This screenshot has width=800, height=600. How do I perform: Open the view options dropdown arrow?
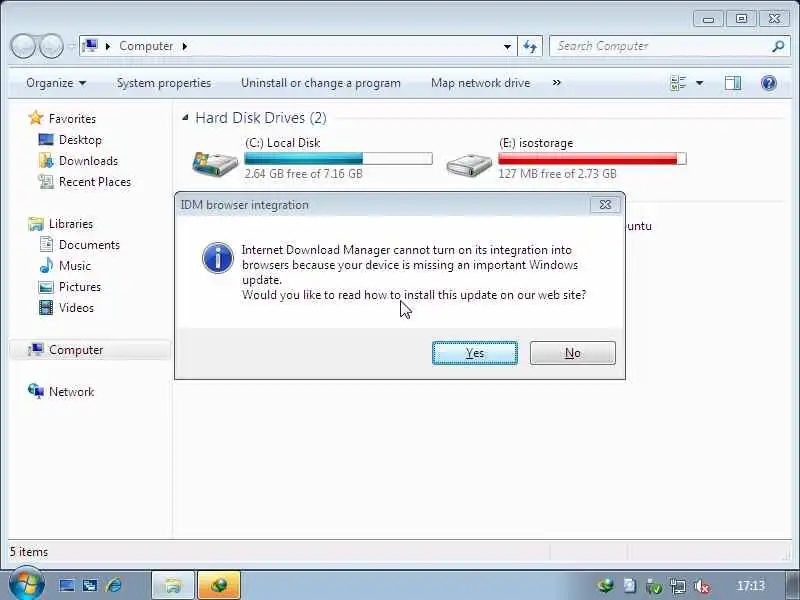coord(699,83)
